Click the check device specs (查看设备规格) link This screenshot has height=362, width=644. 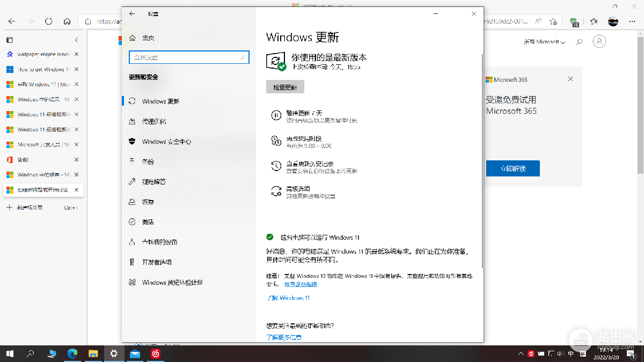[301, 284]
